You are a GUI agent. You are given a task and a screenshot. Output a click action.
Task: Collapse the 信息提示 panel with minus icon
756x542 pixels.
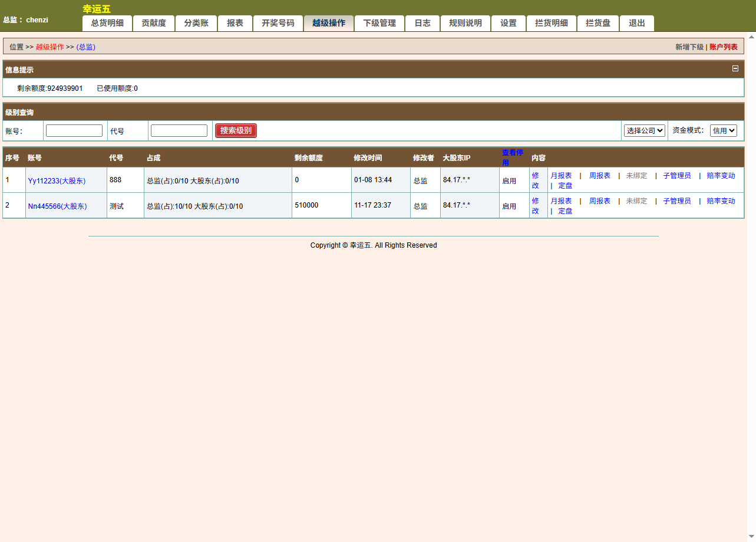735,68
